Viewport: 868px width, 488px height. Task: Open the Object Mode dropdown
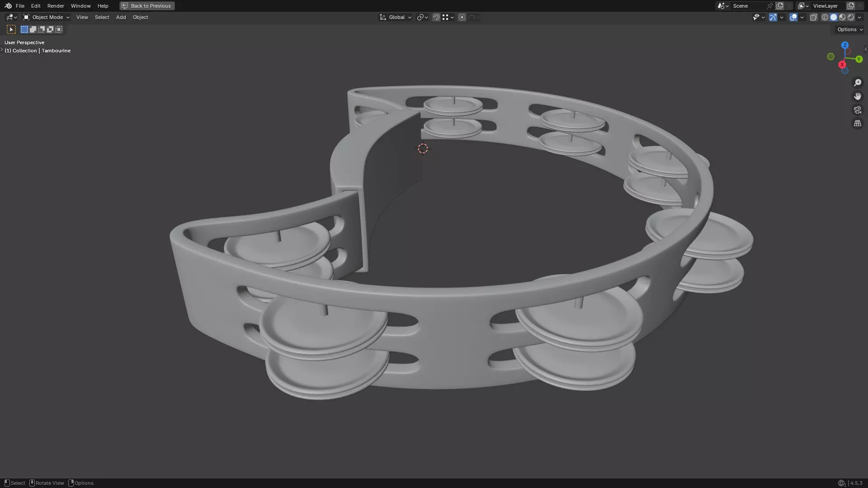tap(47, 17)
